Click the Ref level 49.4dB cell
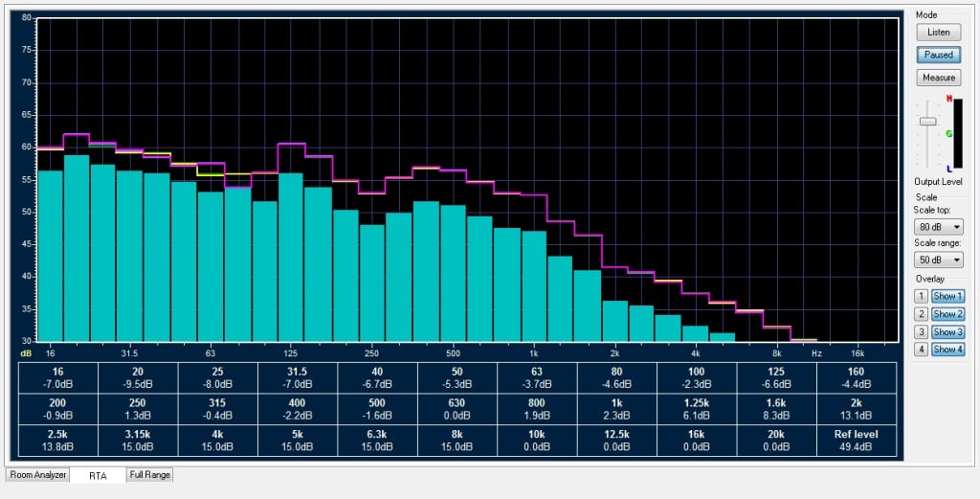Image resolution: width=980 pixels, height=499 pixels. 857,440
